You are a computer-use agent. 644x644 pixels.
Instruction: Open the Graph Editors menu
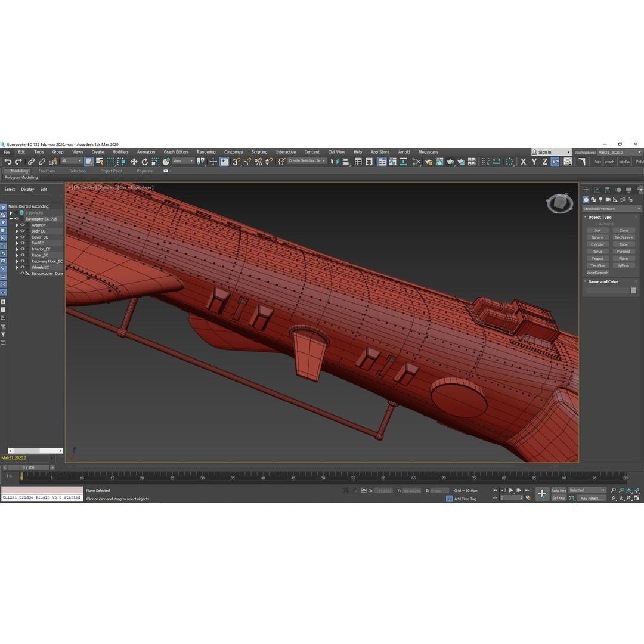coord(176,152)
